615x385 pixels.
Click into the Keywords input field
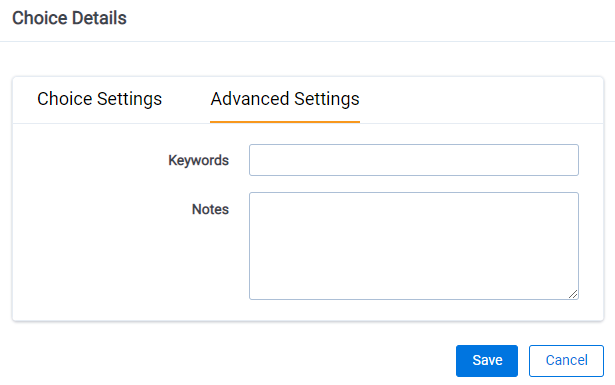[x=414, y=160]
